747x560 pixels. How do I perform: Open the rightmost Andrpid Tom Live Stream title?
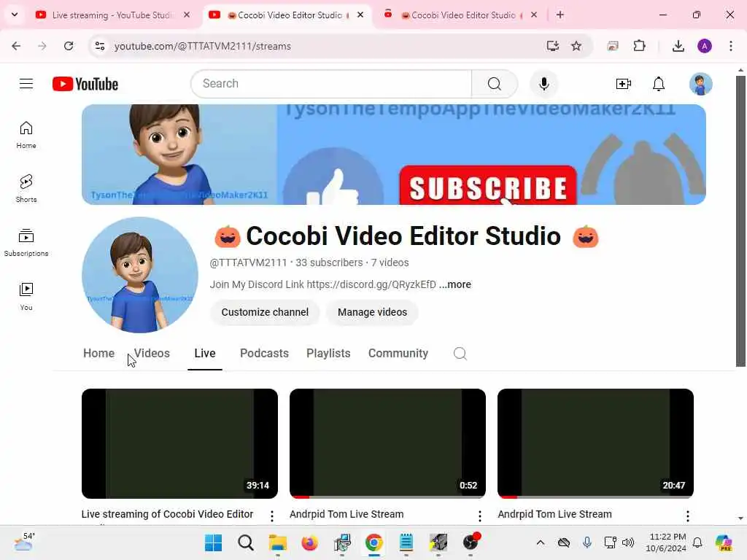(554, 514)
